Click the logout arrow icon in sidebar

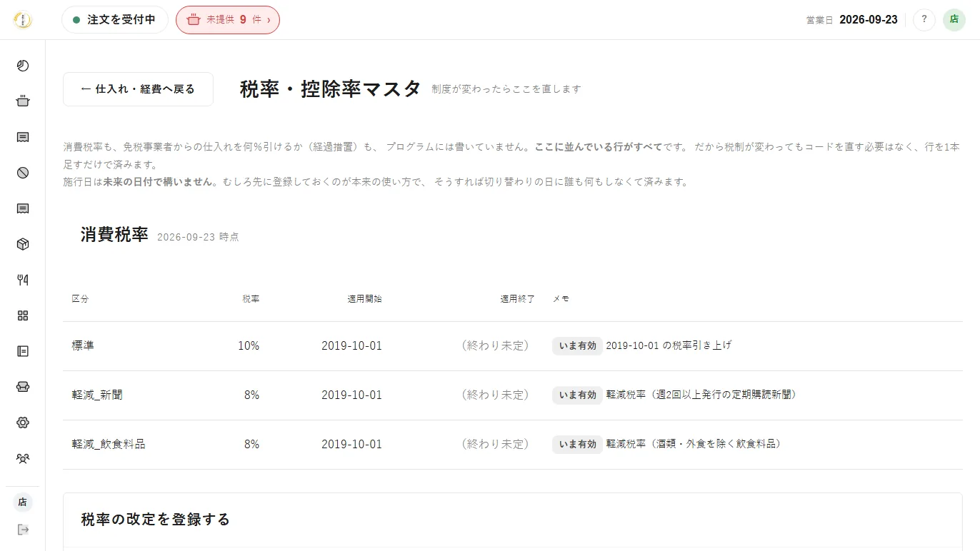click(x=23, y=530)
